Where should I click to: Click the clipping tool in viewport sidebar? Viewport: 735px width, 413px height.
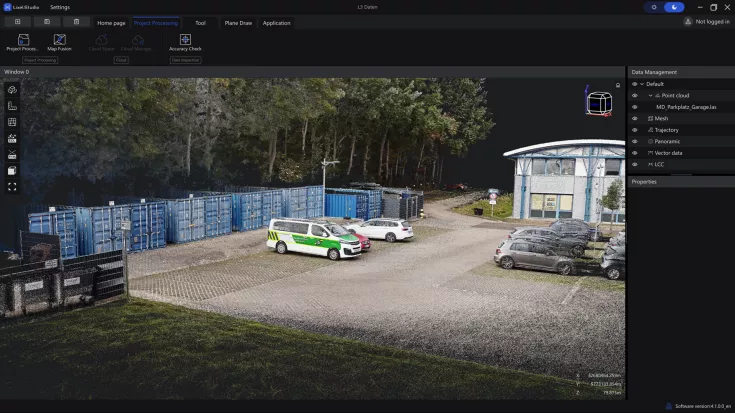12,154
